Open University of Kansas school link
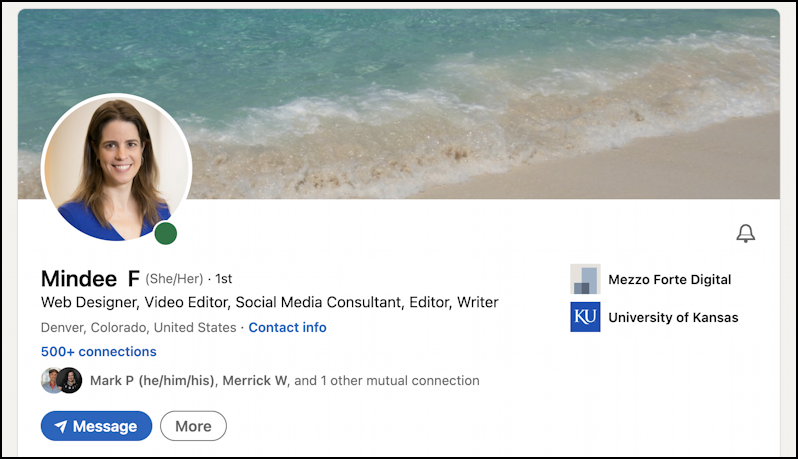 pos(673,318)
